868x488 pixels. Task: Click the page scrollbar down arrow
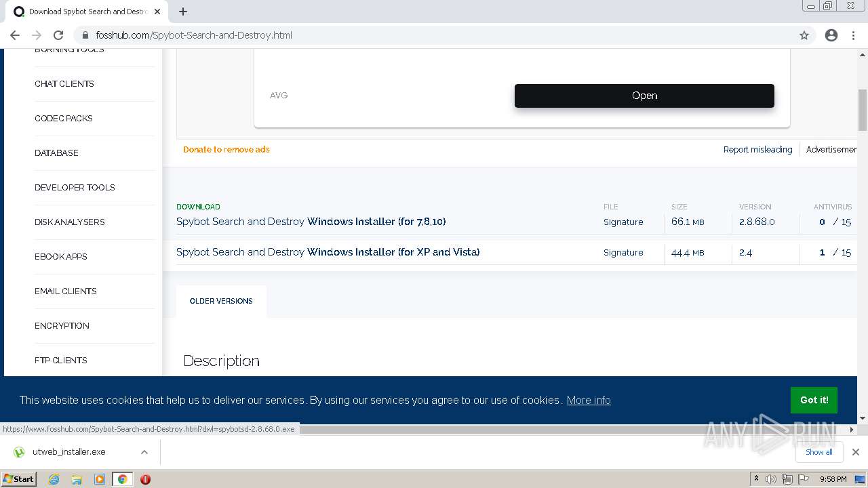[x=863, y=419]
